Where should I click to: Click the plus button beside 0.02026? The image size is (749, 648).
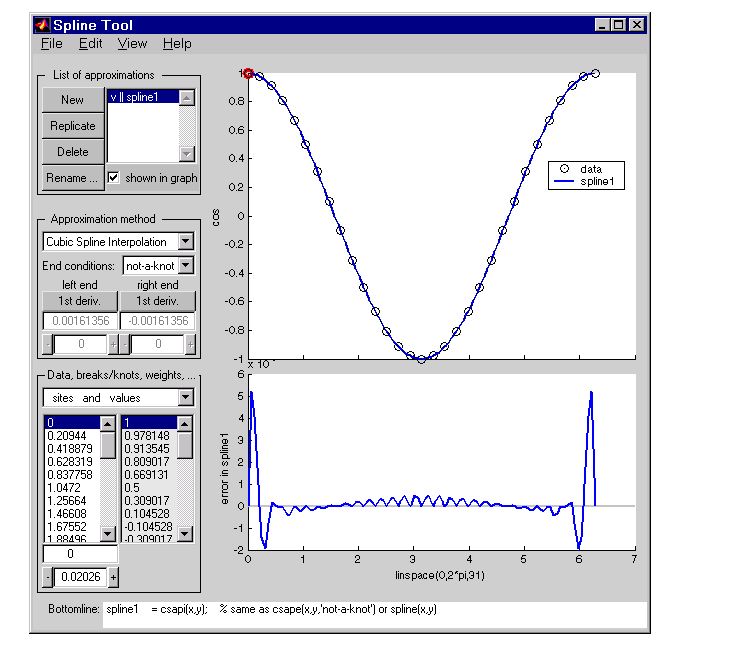click(113, 577)
